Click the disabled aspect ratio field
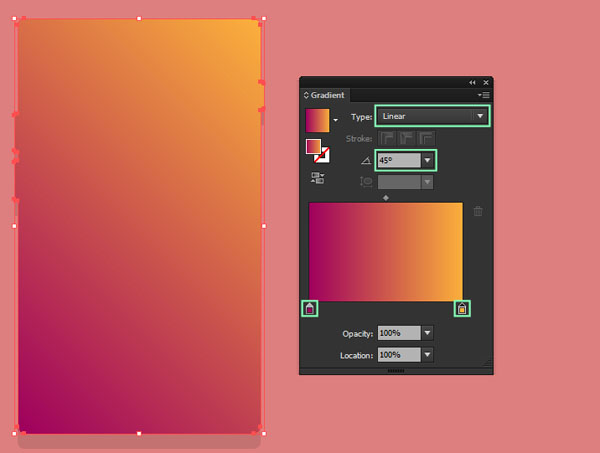600x453 pixels. 399,182
